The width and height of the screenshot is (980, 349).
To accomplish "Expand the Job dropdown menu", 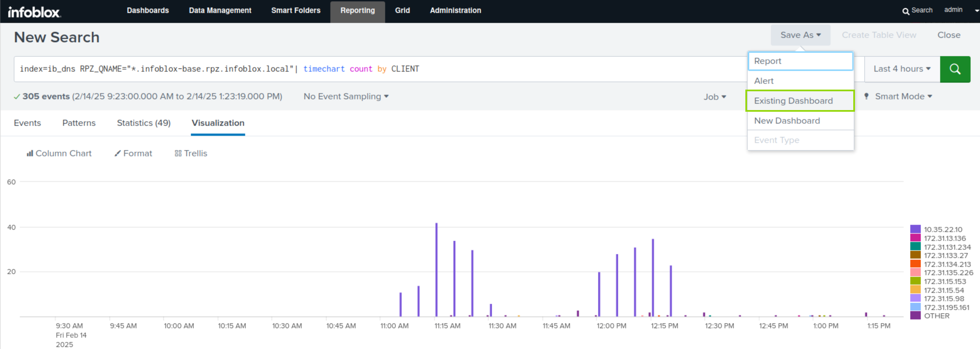I will click(x=714, y=97).
